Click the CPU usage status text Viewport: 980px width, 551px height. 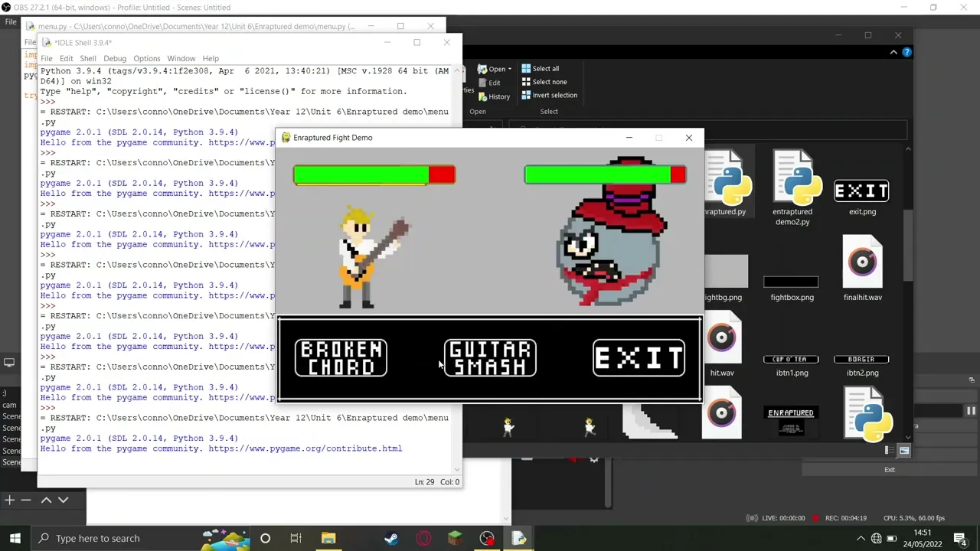point(914,518)
